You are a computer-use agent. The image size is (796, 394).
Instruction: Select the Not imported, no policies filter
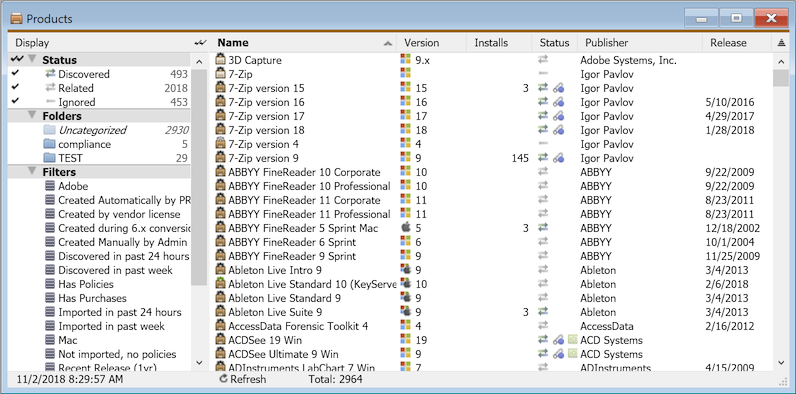[117, 354]
